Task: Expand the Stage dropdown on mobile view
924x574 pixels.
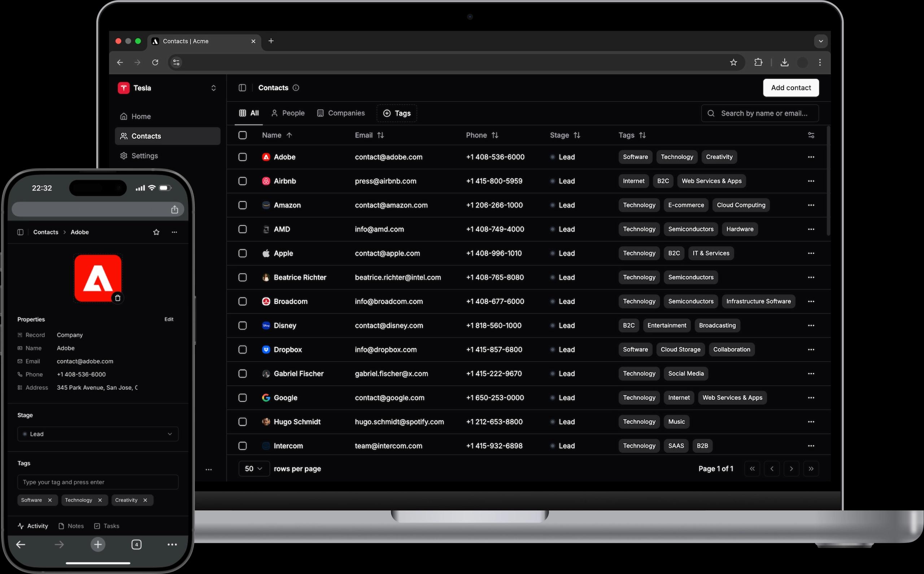Action: coord(97,434)
